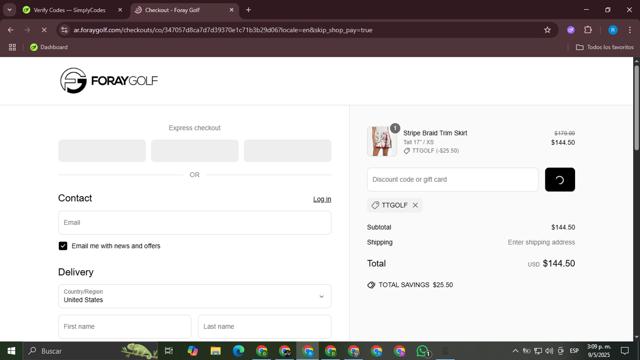
Task: Open Todos los favoritos folder
Action: 604,47
